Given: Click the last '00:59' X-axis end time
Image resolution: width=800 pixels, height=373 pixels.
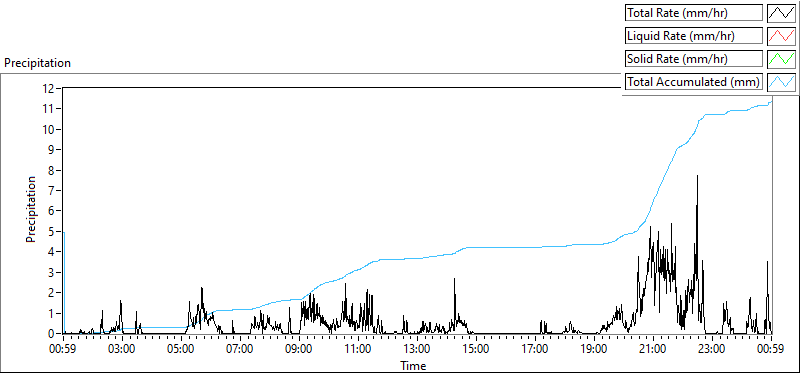Looking at the screenshot, I should 771,350.
